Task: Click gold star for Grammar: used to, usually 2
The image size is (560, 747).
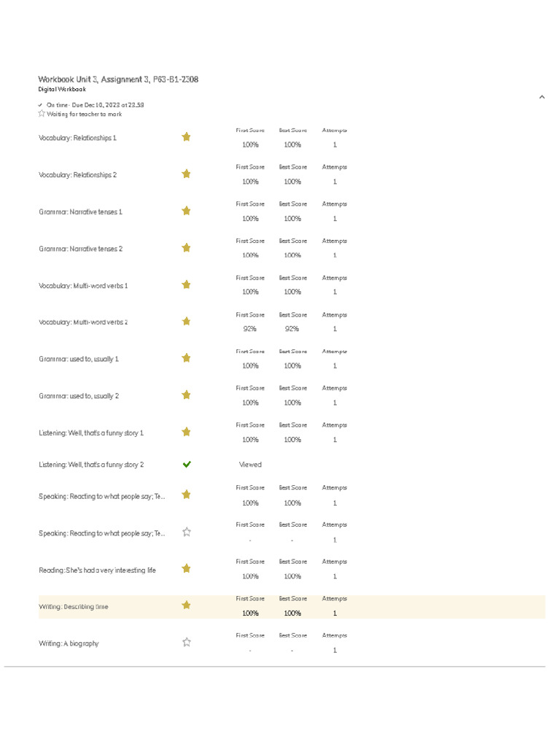Action: [186, 395]
